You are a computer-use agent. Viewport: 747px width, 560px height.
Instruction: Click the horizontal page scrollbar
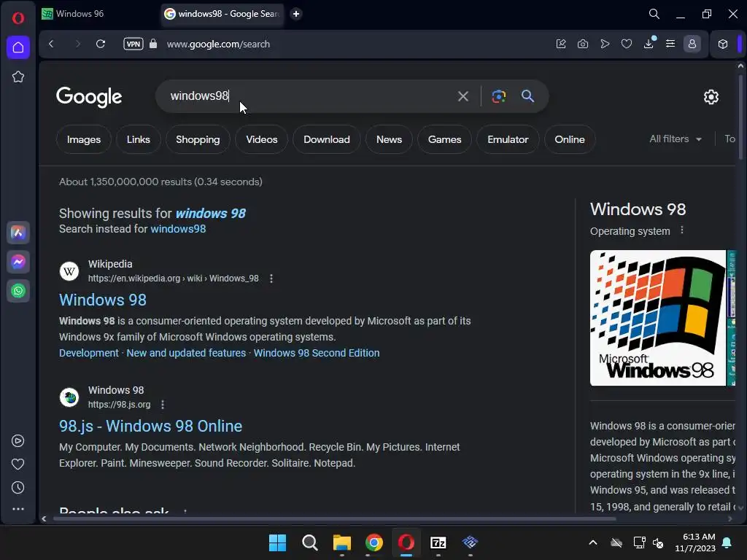click(334, 519)
